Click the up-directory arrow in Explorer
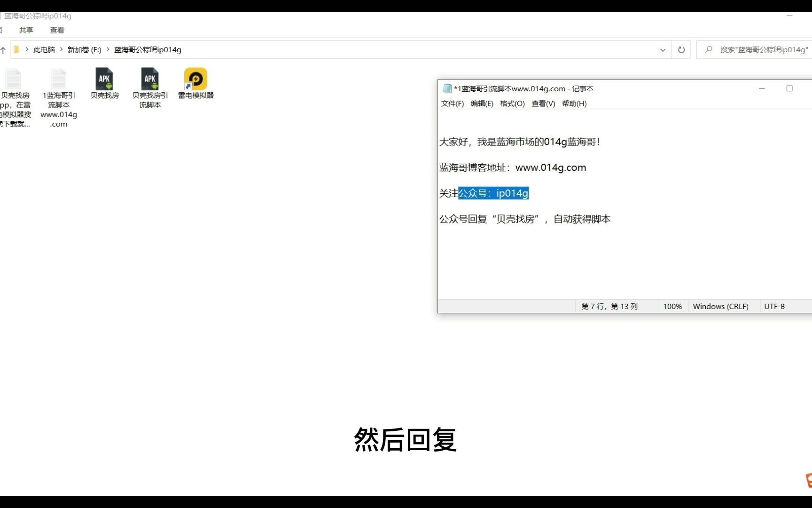 (x=3, y=50)
